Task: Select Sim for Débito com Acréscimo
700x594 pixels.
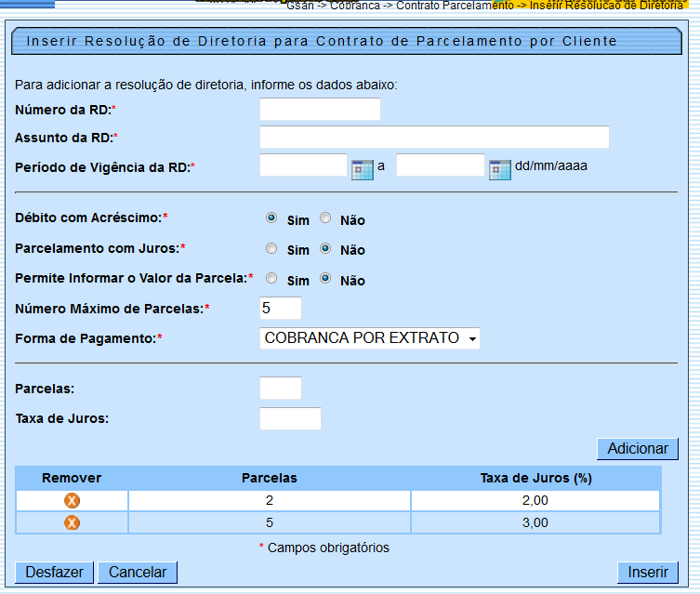Action: (x=271, y=218)
